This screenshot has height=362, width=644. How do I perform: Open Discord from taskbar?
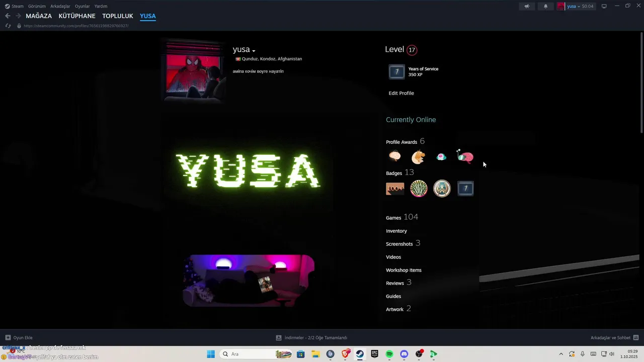(x=404, y=354)
